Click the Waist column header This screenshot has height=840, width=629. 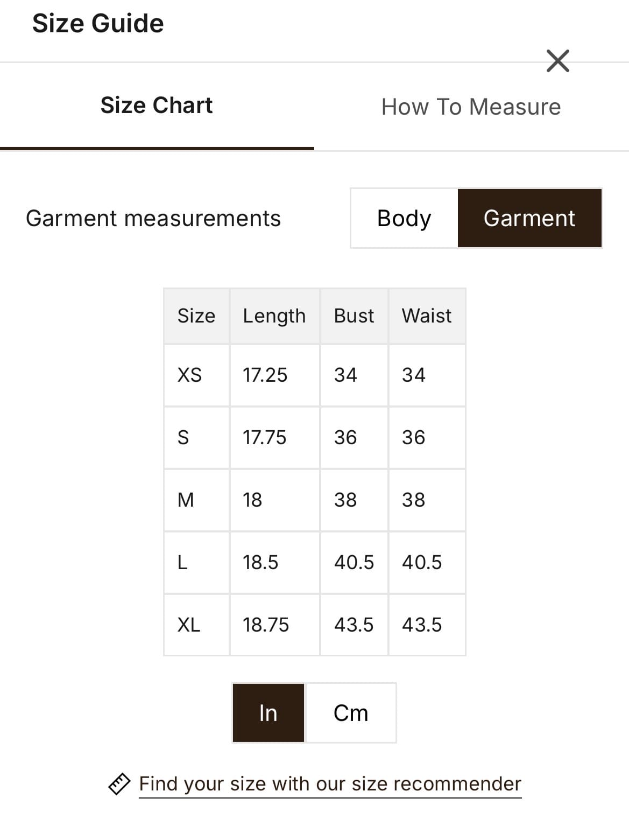pyautogui.click(x=427, y=316)
